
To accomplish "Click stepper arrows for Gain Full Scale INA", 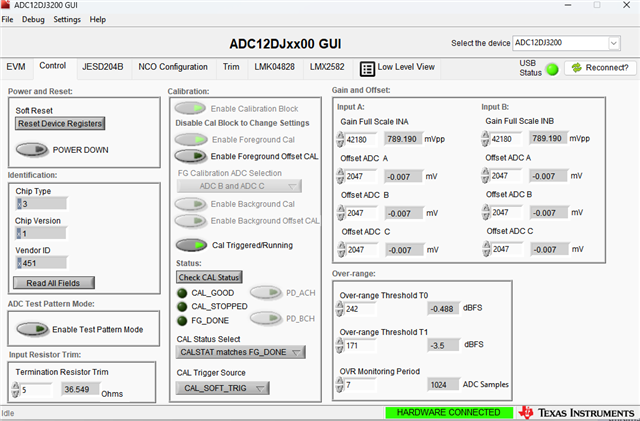I will pyautogui.click(x=340, y=139).
